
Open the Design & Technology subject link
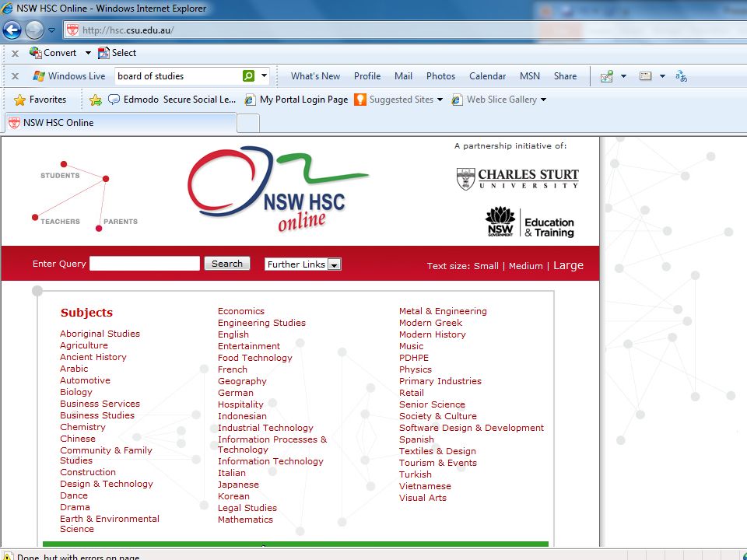click(x=107, y=483)
